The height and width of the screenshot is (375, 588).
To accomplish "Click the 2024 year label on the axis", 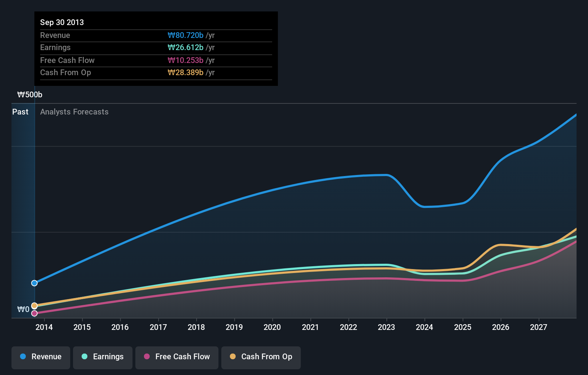I will (424, 327).
